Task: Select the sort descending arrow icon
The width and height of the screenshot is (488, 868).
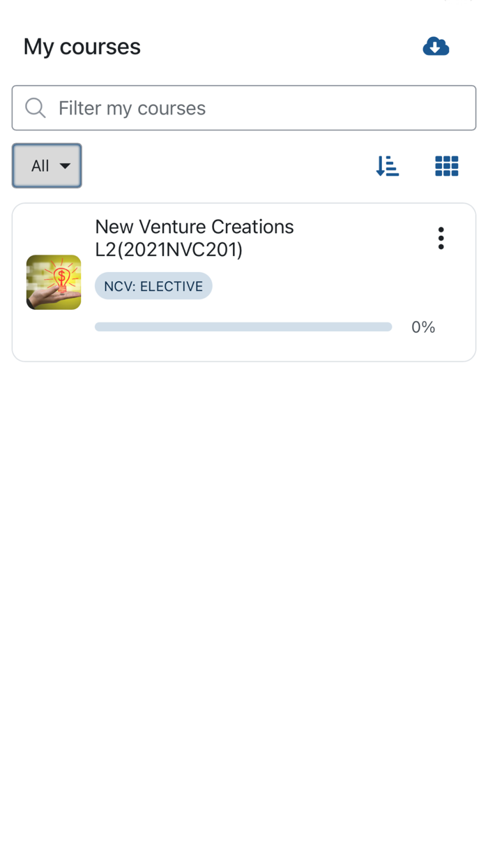Action: pyautogui.click(x=388, y=166)
